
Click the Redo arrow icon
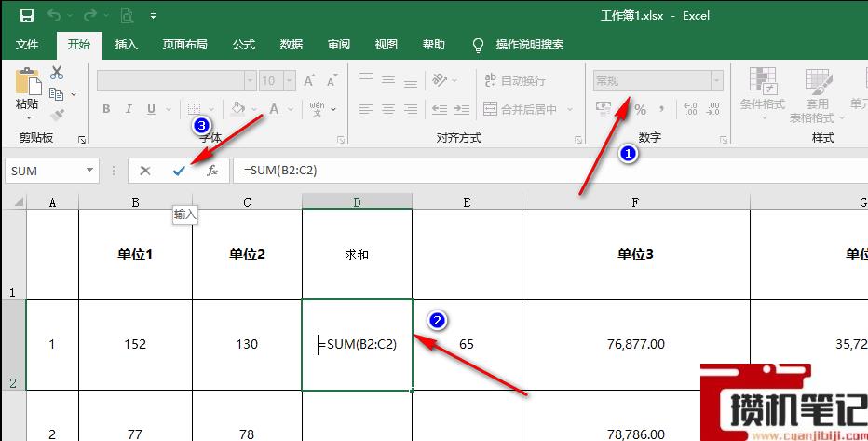[x=90, y=16]
